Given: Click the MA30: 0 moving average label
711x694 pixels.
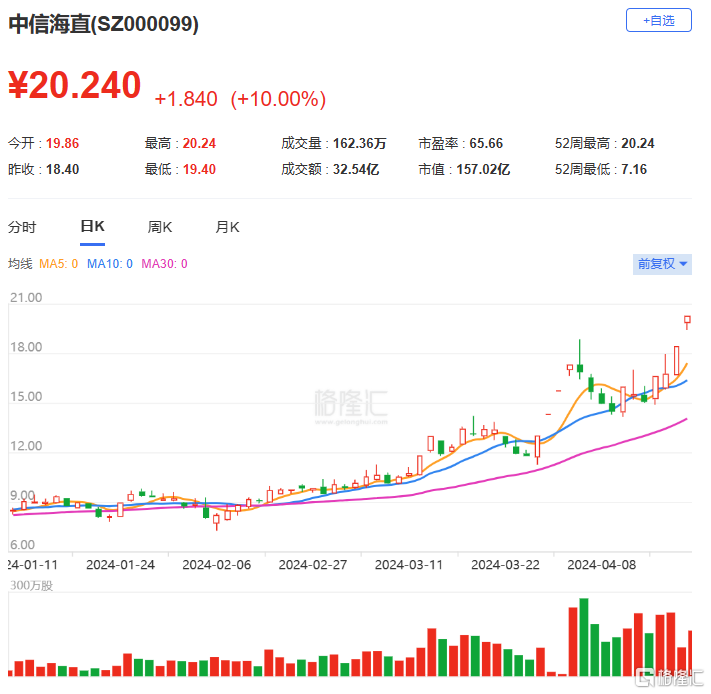Looking at the screenshot, I should click(164, 264).
